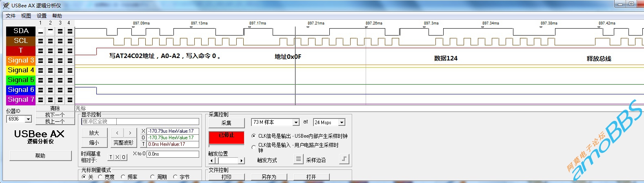This screenshot has width=644, height=183.
Task: Click the 打开 open file button
Action: (311, 177)
